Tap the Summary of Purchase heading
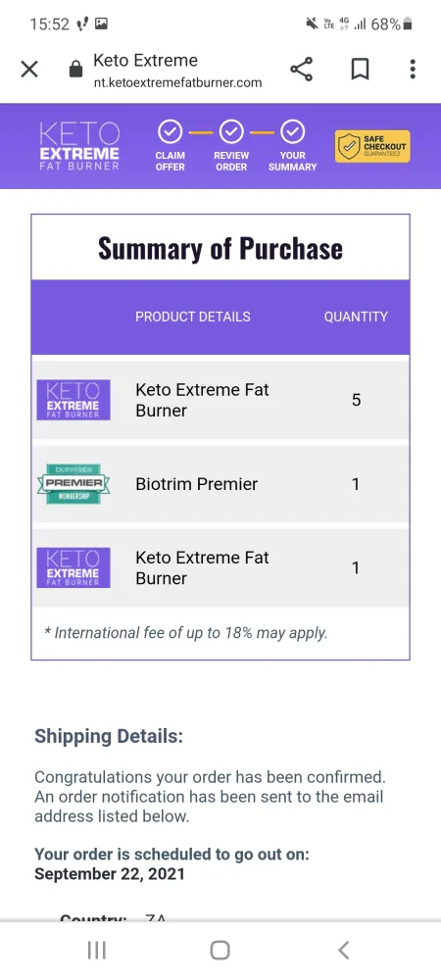The width and height of the screenshot is (441, 980). (220, 248)
